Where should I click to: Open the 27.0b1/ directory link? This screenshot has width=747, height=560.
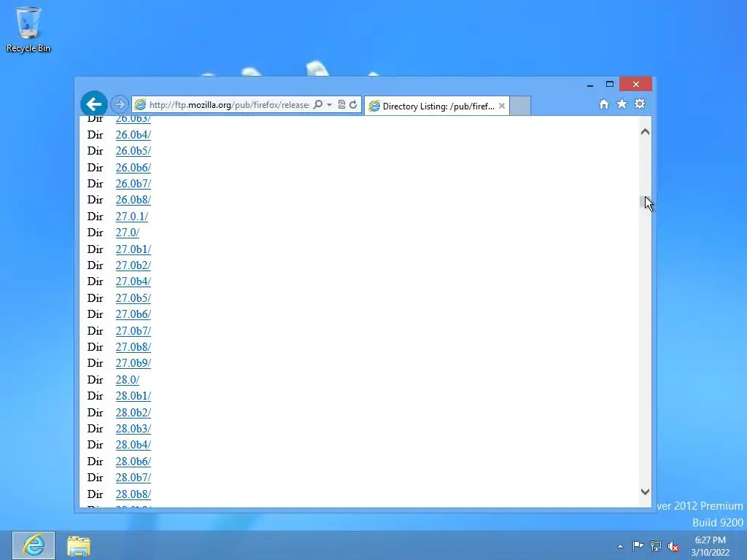point(133,249)
